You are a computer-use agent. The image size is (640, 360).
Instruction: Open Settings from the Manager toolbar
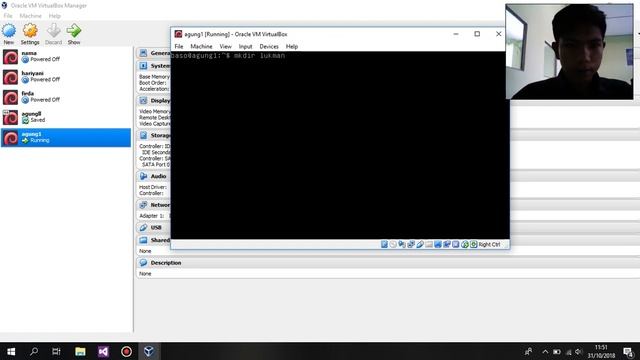click(x=30, y=31)
